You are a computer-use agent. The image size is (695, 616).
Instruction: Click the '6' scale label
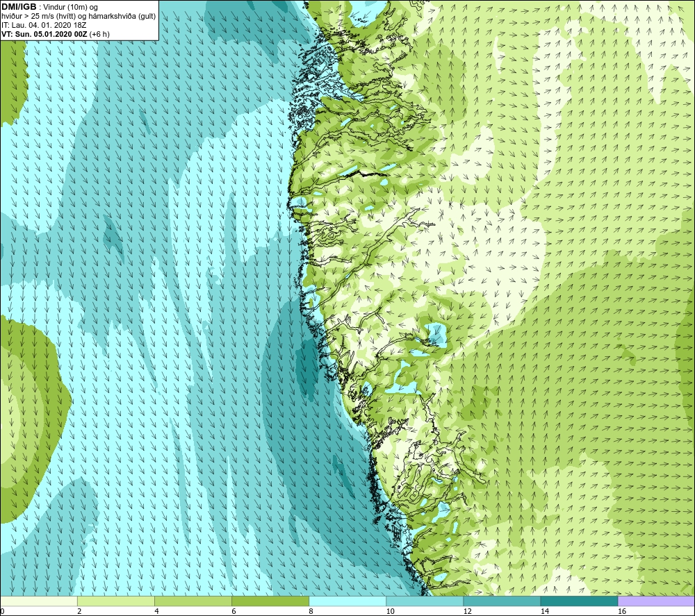click(x=234, y=611)
